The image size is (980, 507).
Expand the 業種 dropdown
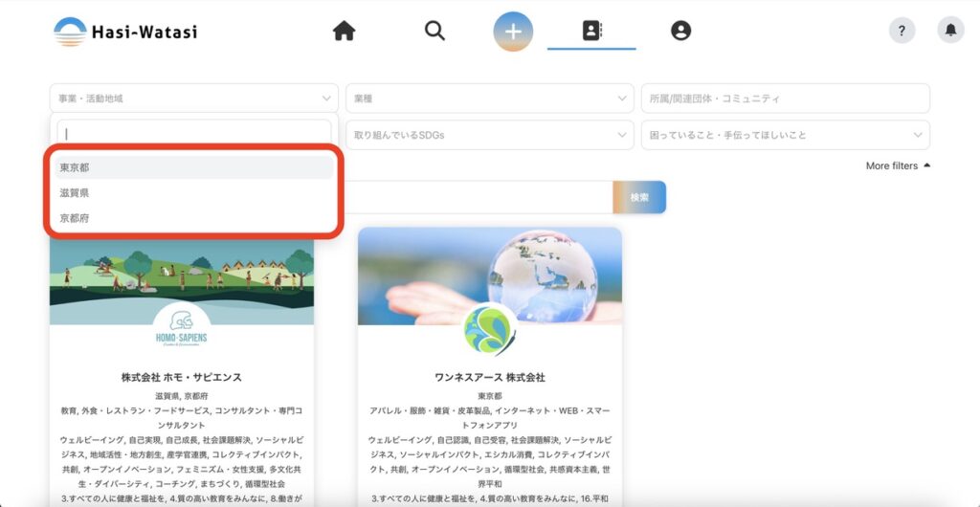tap(489, 99)
